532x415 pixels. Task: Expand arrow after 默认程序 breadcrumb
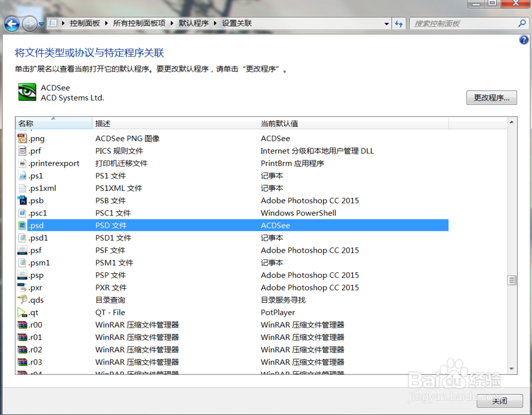click(x=215, y=23)
